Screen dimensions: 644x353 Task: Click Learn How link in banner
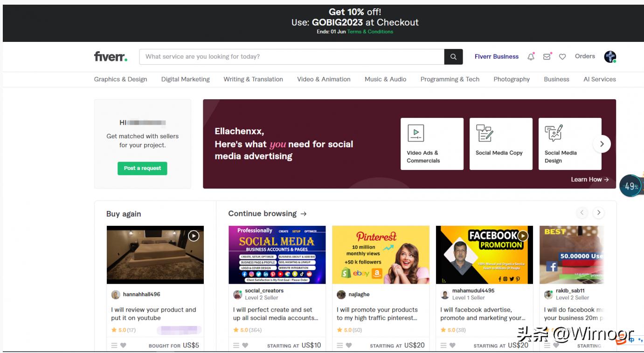(590, 179)
